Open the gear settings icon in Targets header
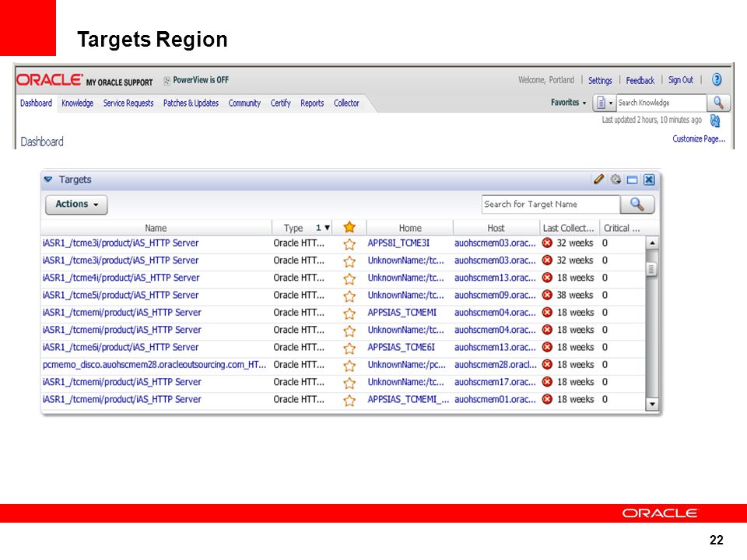747x560 pixels. [615, 180]
